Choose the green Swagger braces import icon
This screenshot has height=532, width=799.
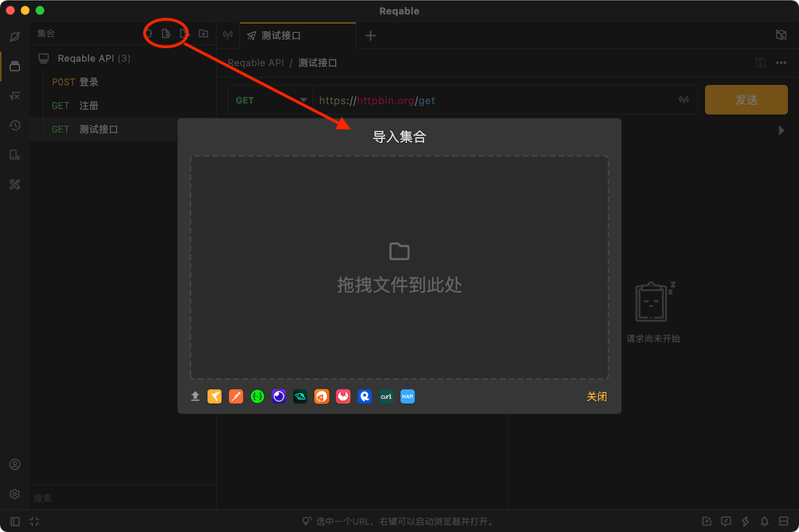258,396
